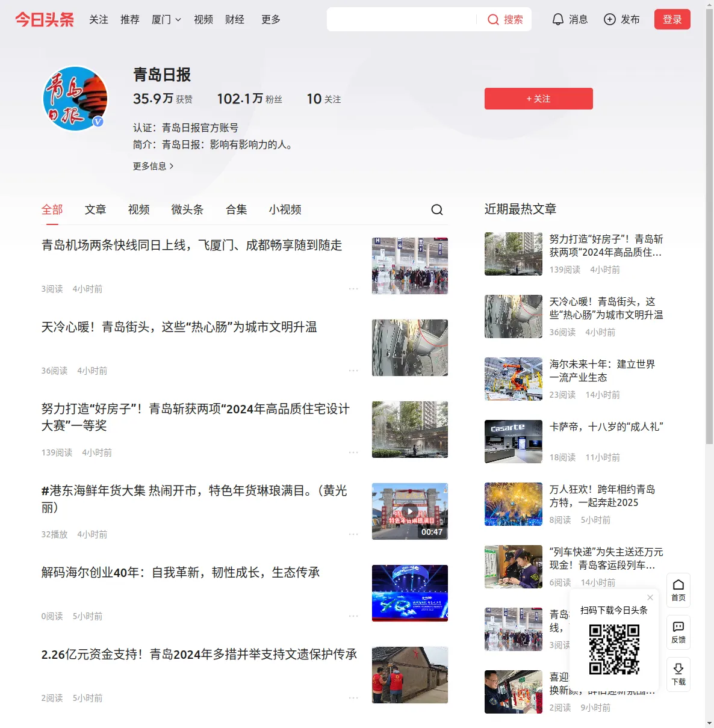Play the 港东海鲜年货大集 video thumbnail
Screen dimensions: 714x728
[410, 511]
